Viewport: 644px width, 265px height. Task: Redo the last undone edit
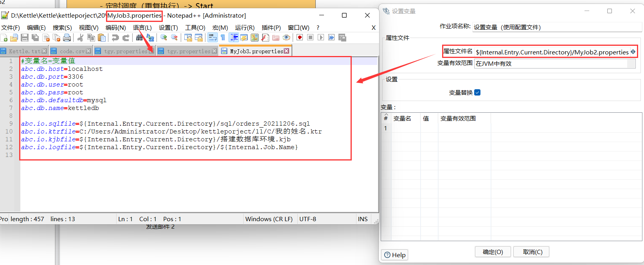click(126, 38)
